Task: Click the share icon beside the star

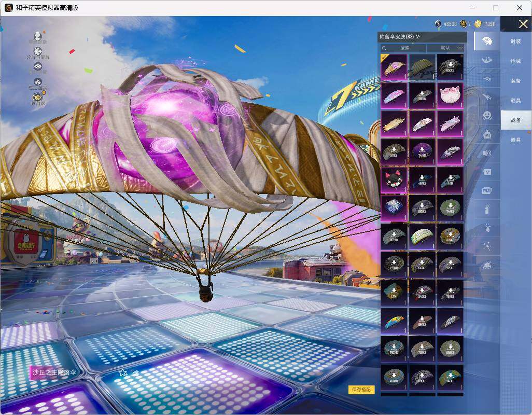Action: pyautogui.click(x=134, y=372)
